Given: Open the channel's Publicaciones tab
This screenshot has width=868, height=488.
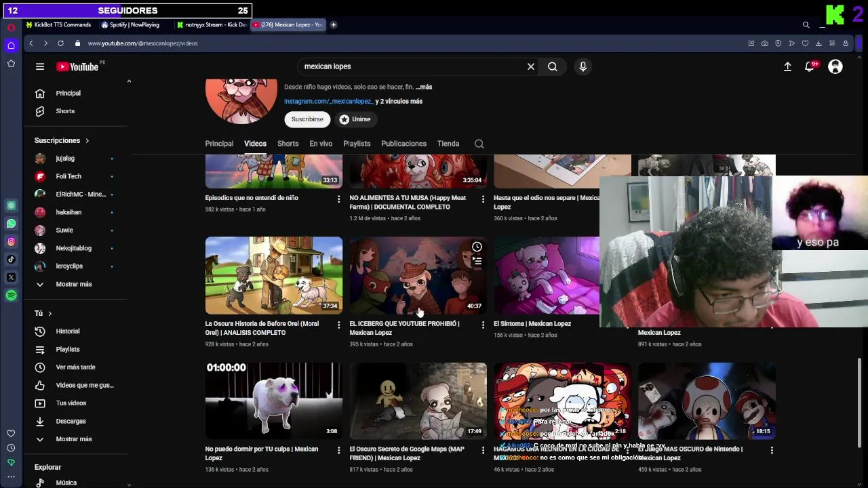Looking at the screenshot, I should click(x=403, y=144).
